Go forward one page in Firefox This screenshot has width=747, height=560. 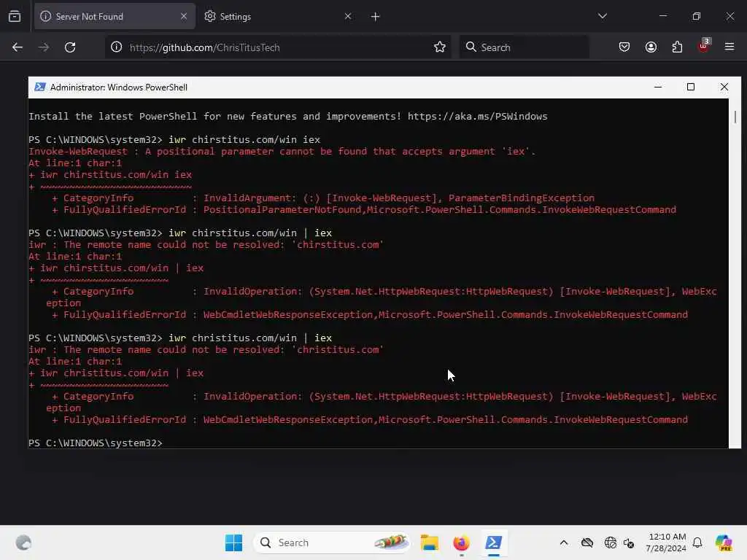44,47
